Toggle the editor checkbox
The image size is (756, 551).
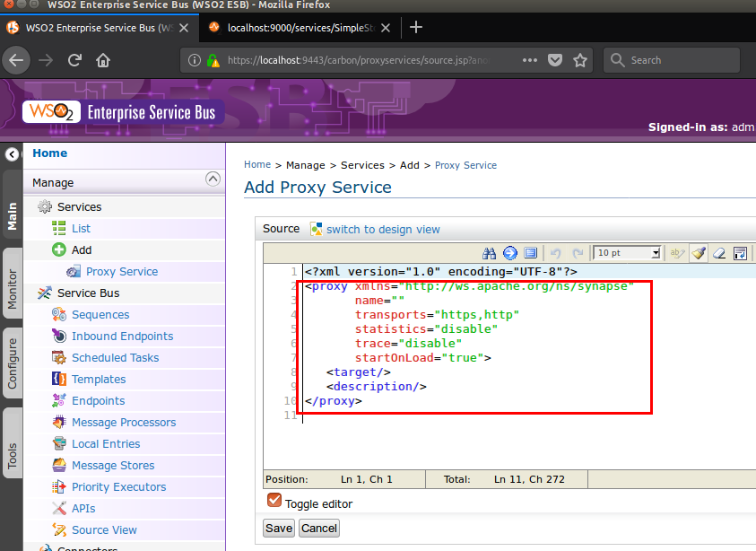[x=274, y=501]
